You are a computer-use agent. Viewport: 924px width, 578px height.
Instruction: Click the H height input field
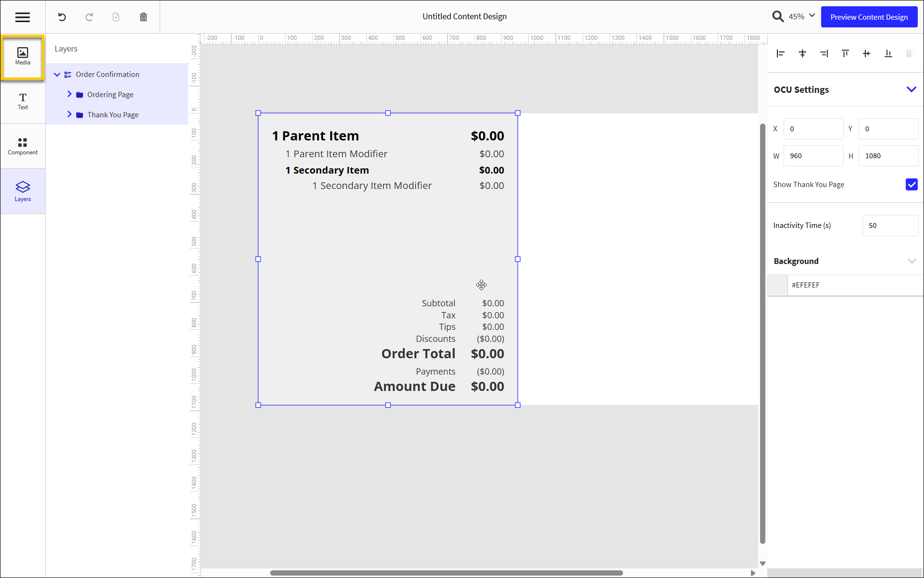[x=888, y=156]
